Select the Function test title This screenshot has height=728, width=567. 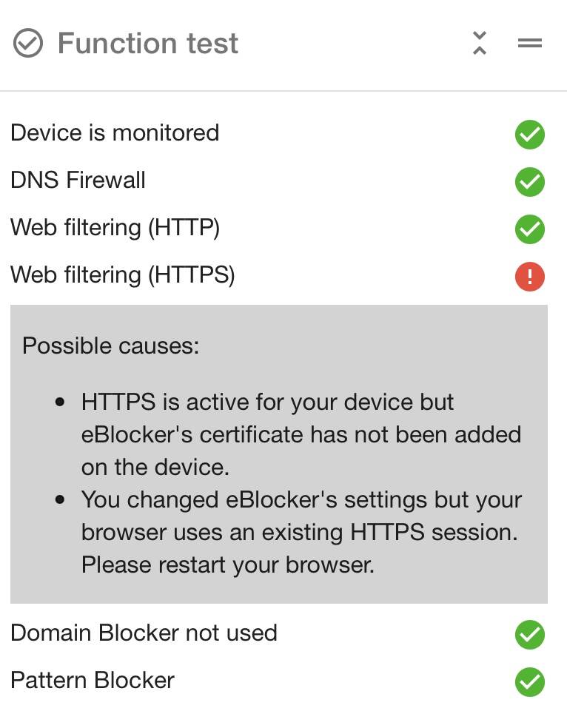coord(147,43)
